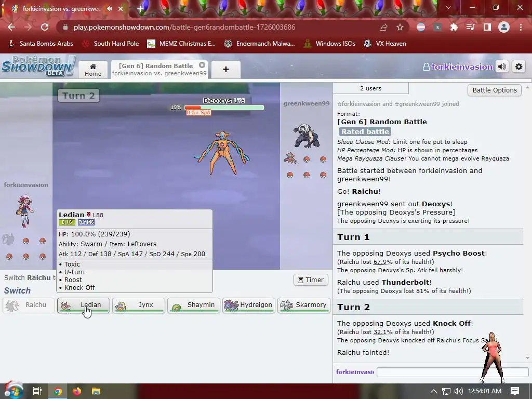The image size is (532, 399).
Task: Switch in Hydreigon
Action: click(249, 305)
